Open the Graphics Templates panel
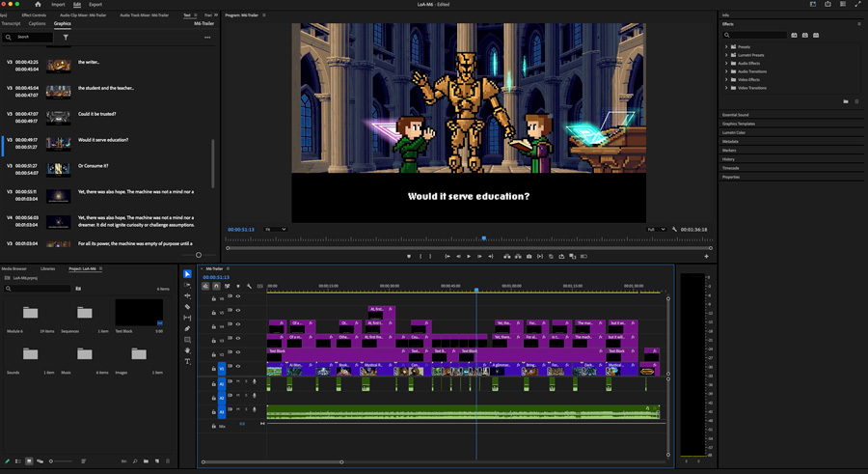868x474 pixels. click(x=739, y=124)
